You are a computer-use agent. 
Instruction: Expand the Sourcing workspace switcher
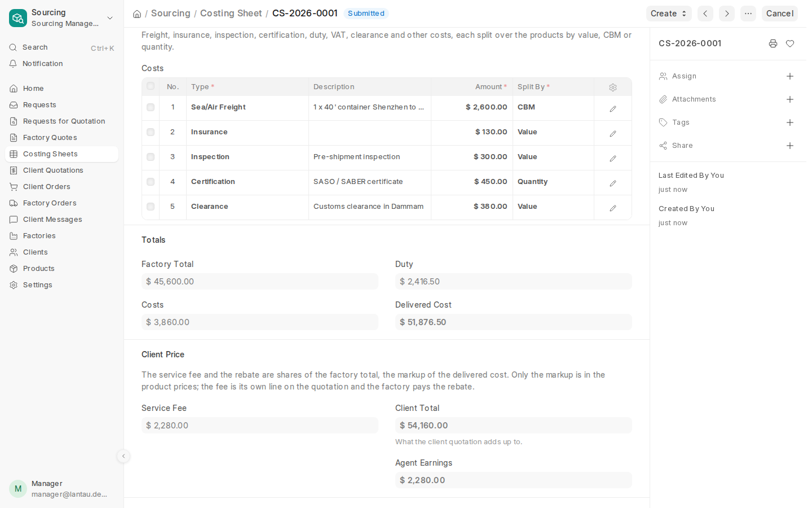61,18
